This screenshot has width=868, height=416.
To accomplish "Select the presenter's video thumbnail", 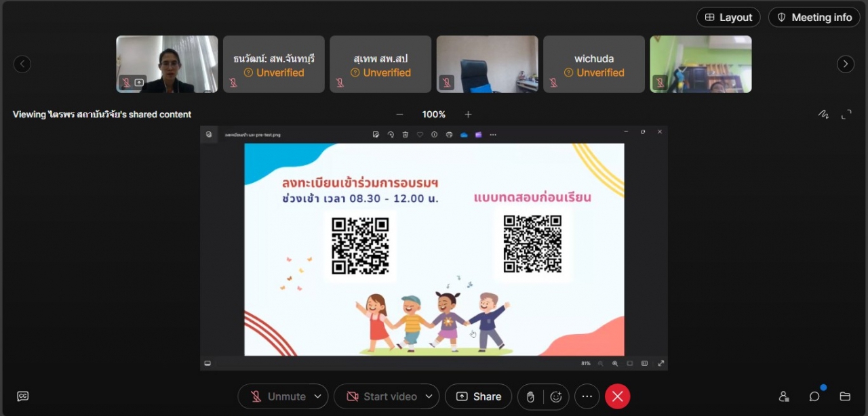I will pos(167,64).
